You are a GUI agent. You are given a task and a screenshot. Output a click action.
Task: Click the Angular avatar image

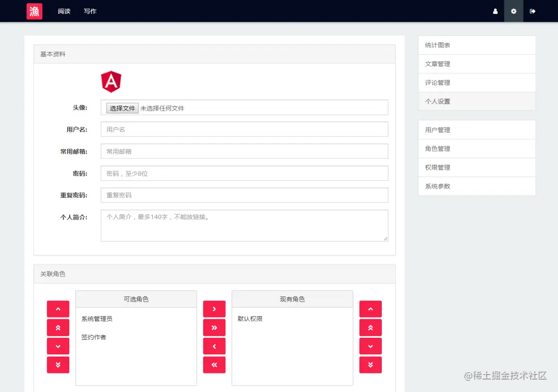tap(111, 82)
